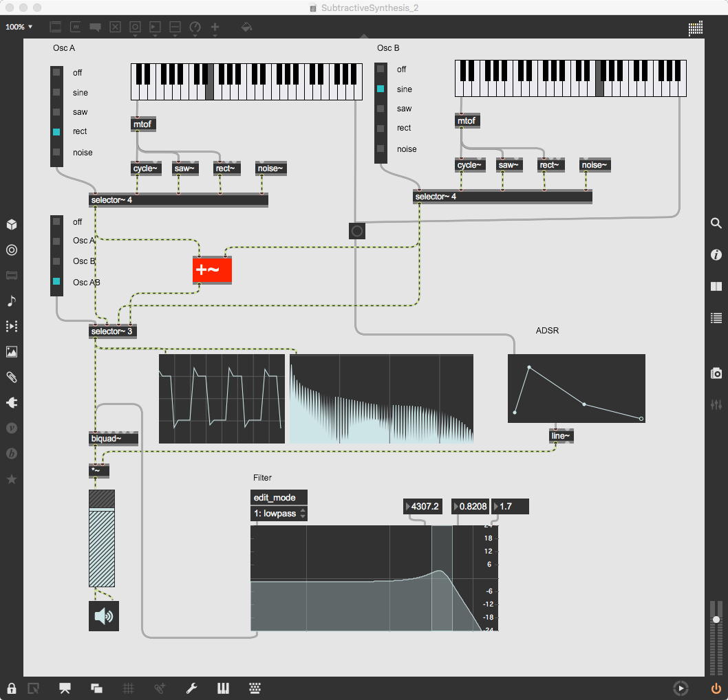Click the edit_mode message box
The image size is (728, 700).
click(x=279, y=498)
